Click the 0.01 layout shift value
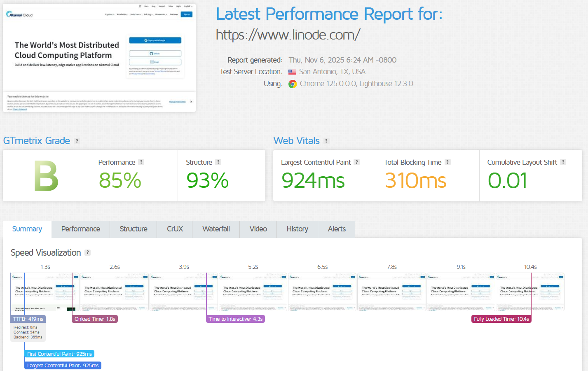 (507, 180)
